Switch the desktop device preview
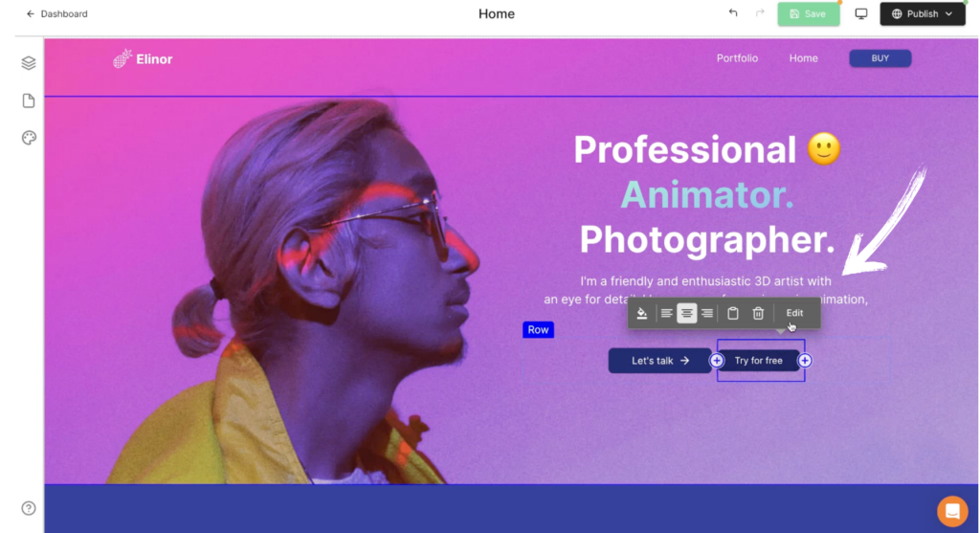This screenshot has height=533, width=980. click(861, 14)
